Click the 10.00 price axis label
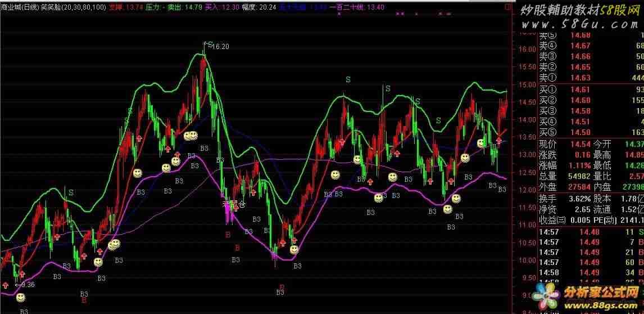Screen dimensions: 644x314 (527, 261)
